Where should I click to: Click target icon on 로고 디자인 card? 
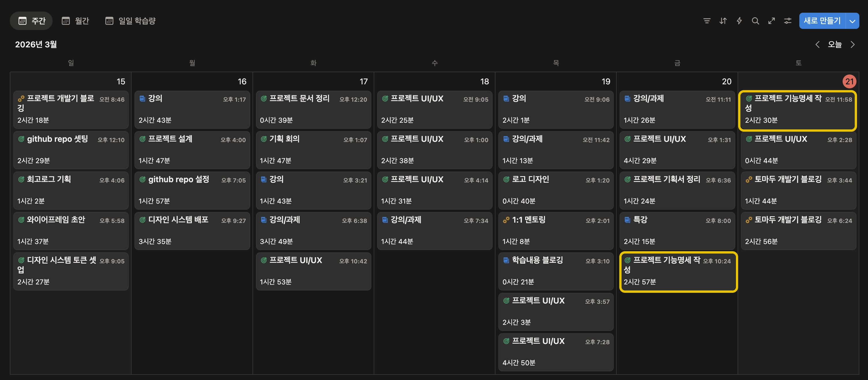[506, 179]
